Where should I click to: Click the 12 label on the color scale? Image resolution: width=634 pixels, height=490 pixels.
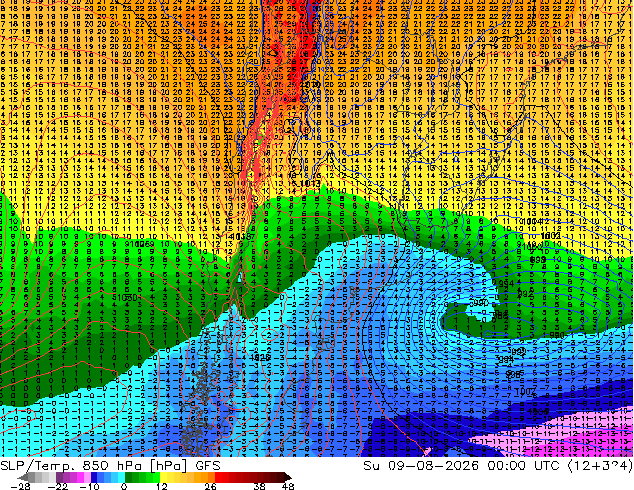point(162,486)
